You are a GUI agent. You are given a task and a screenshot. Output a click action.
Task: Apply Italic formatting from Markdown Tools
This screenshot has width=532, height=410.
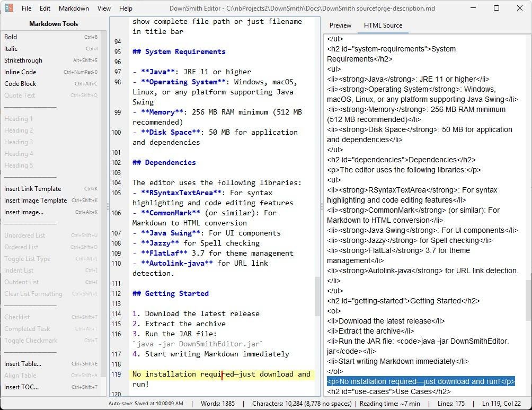coord(51,49)
